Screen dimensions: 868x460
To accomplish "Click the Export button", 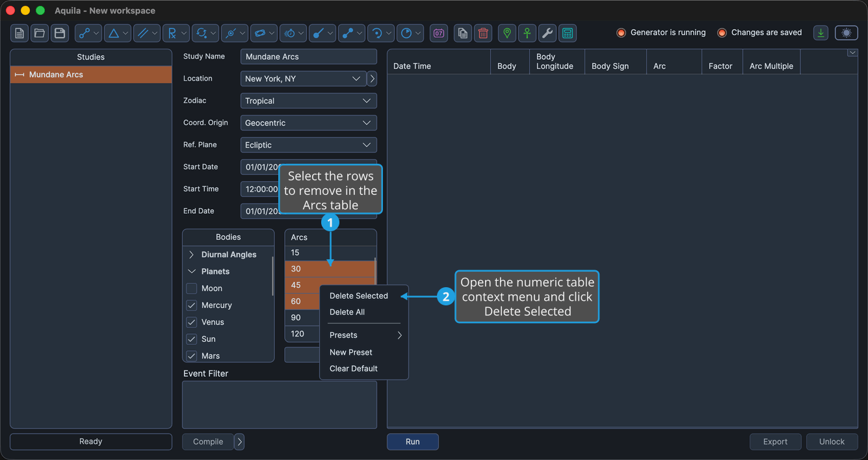I will 776,442.
